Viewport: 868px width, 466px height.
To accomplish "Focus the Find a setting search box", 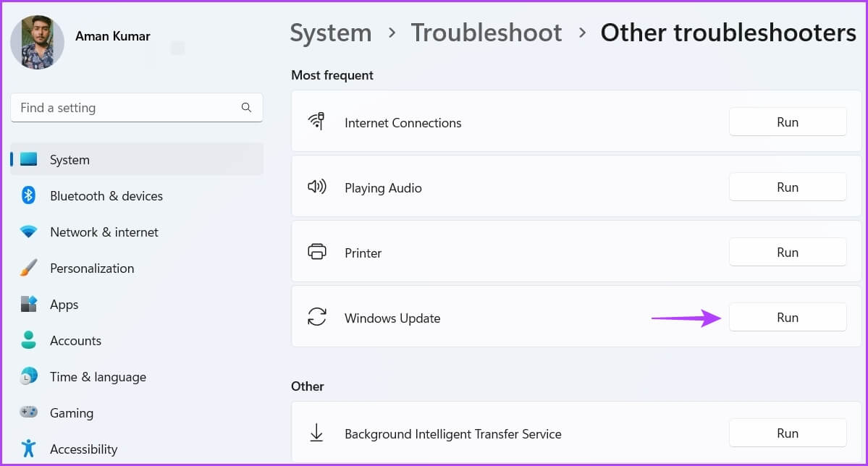I will pyautogui.click(x=137, y=107).
